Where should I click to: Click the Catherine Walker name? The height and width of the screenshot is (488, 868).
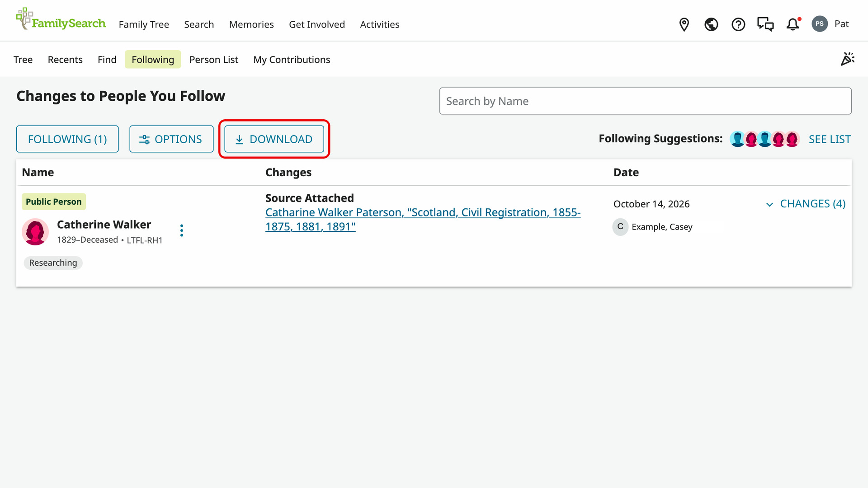click(x=104, y=225)
